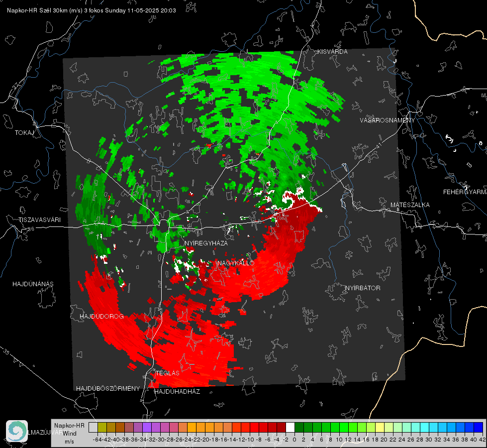The image size is (487, 448).
Task: Click the radar title text with date 11-05-2025
Action: coord(92,10)
